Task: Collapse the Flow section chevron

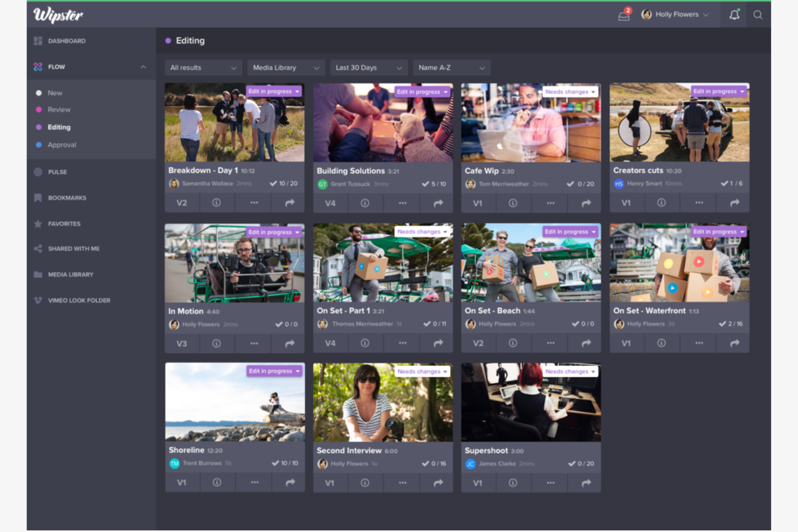Action: click(x=143, y=67)
